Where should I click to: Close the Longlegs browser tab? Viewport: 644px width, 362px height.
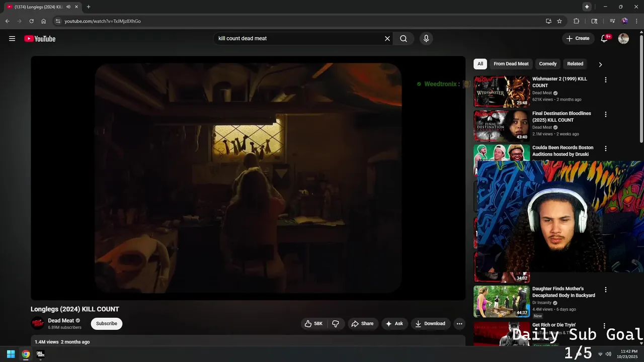(76, 7)
